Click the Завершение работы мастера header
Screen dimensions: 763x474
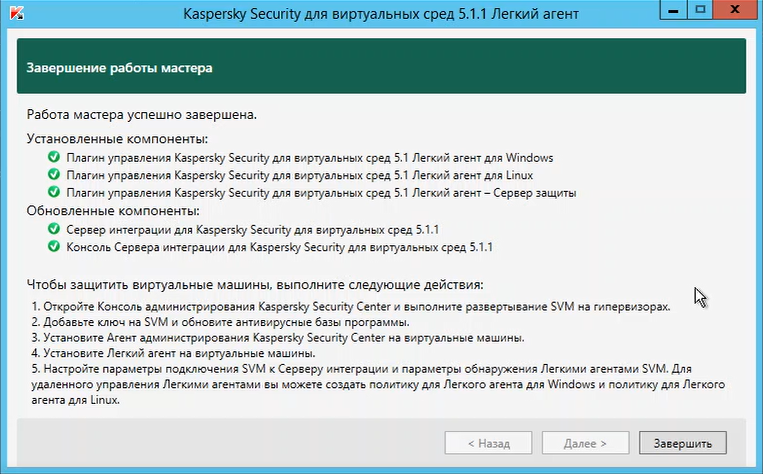[119, 68]
